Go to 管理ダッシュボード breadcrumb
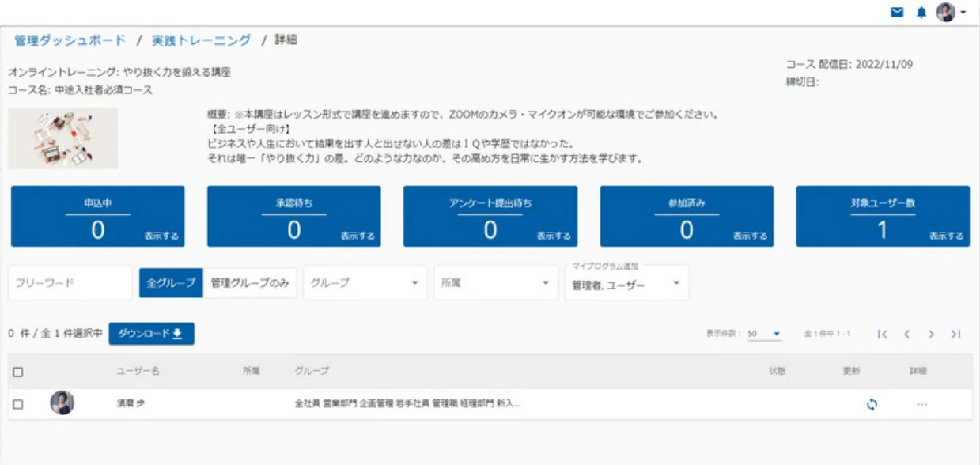The image size is (980, 465). tap(70, 40)
